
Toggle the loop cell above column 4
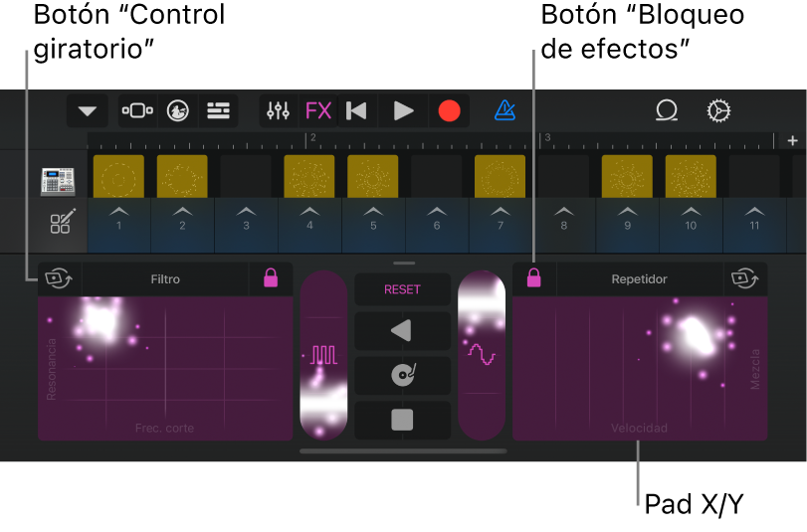pyautogui.click(x=309, y=176)
